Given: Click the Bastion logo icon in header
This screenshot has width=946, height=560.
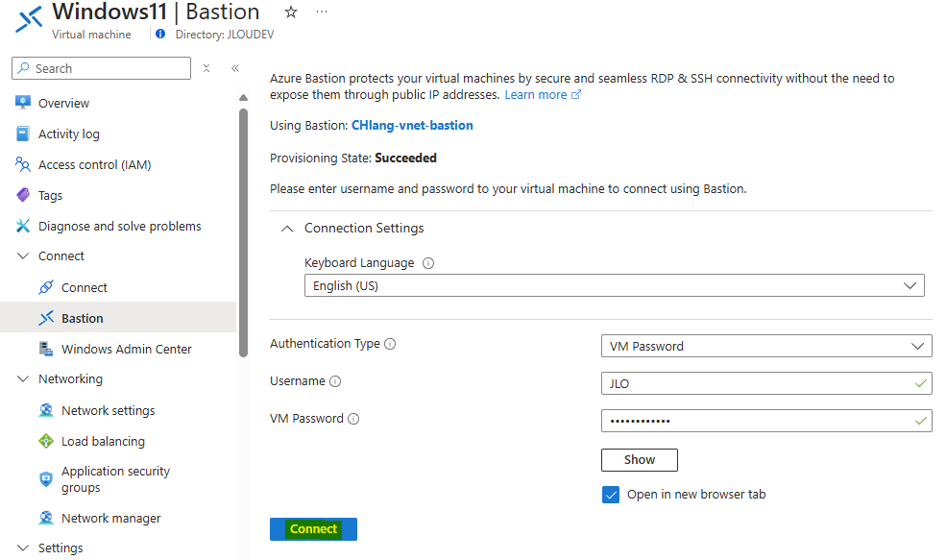Looking at the screenshot, I should coord(29,19).
